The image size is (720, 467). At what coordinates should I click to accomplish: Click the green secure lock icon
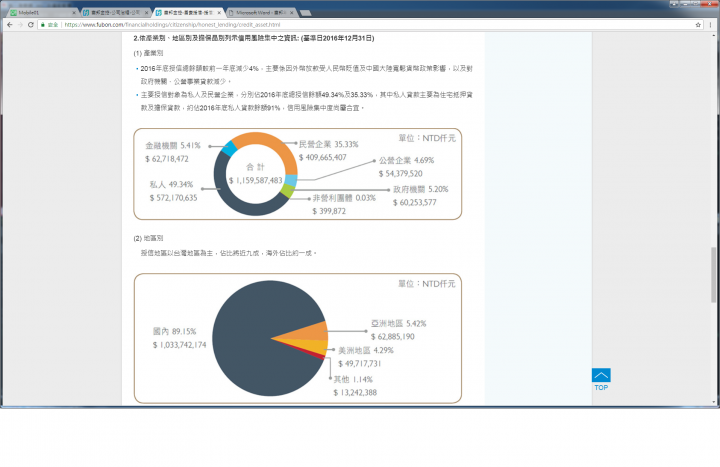pyautogui.click(x=43, y=25)
